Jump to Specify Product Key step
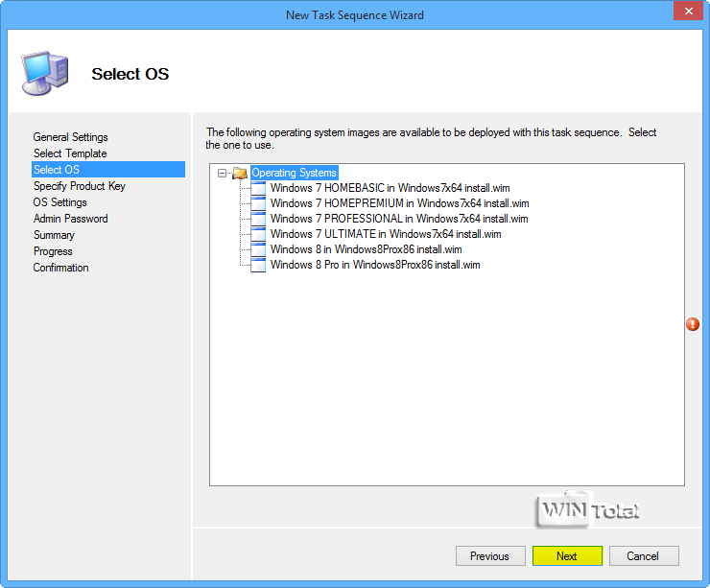The width and height of the screenshot is (710, 588). [79, 186]
